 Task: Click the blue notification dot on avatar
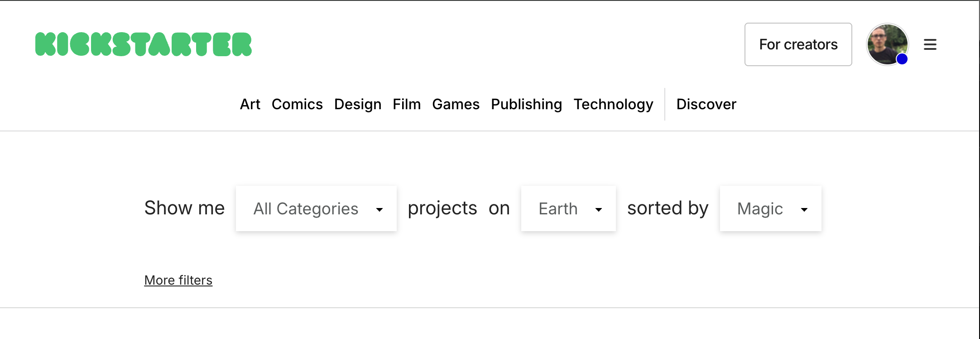(x=902, y=59)
